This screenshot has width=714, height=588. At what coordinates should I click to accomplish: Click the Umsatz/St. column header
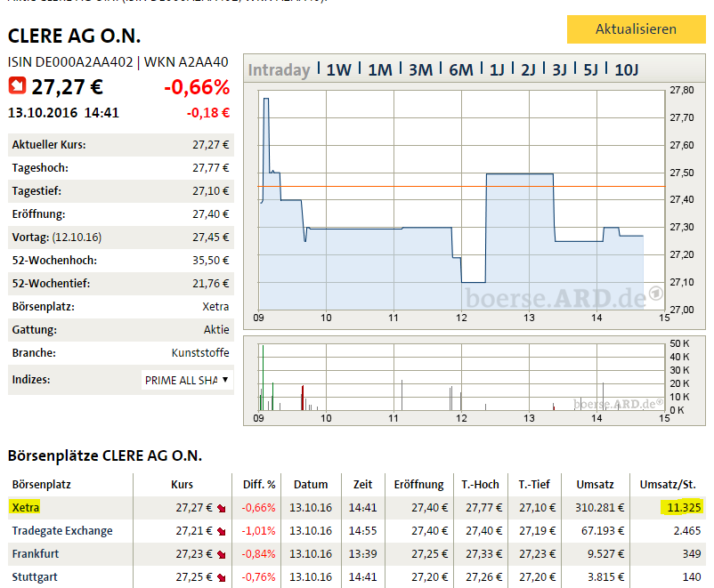pos(668,484)
